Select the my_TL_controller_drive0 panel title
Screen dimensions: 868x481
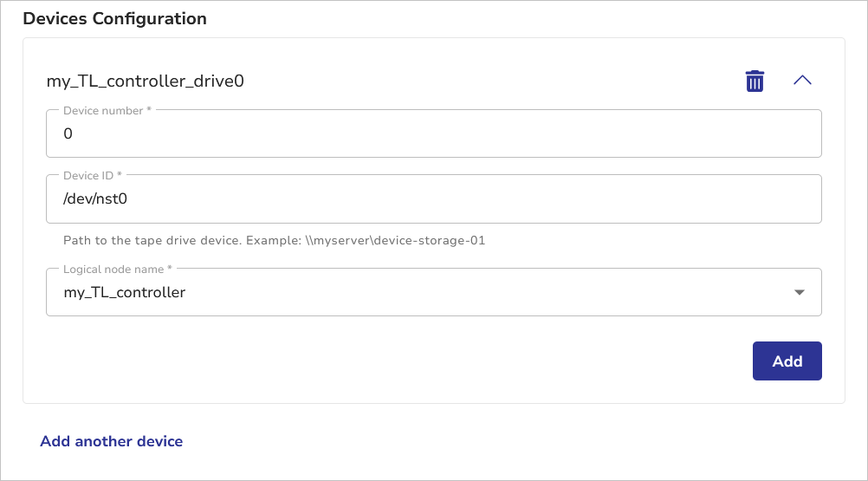point(146,81)
